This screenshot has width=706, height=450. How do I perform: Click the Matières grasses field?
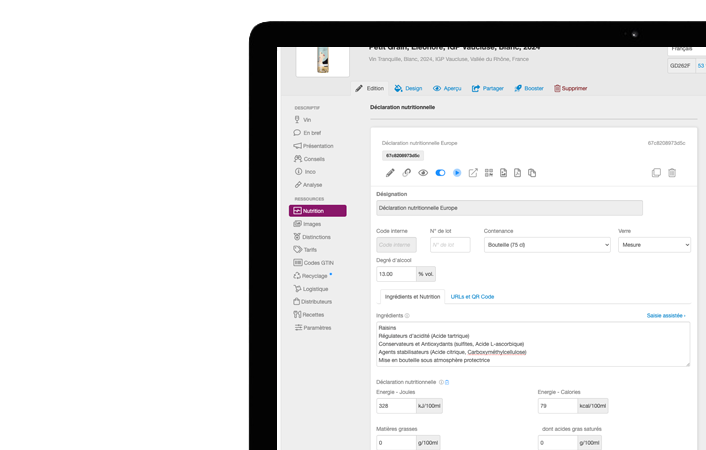396,443
